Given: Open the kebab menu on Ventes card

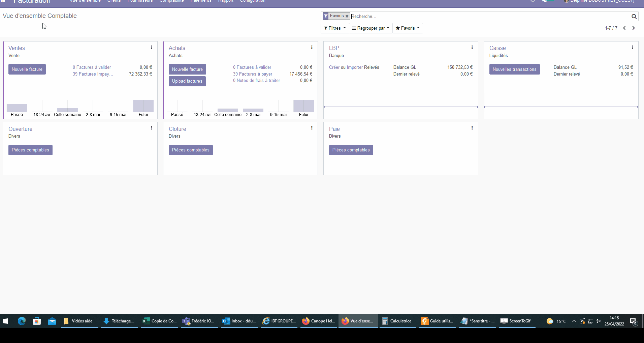Looking at the screenshot, I should (152, 48).
